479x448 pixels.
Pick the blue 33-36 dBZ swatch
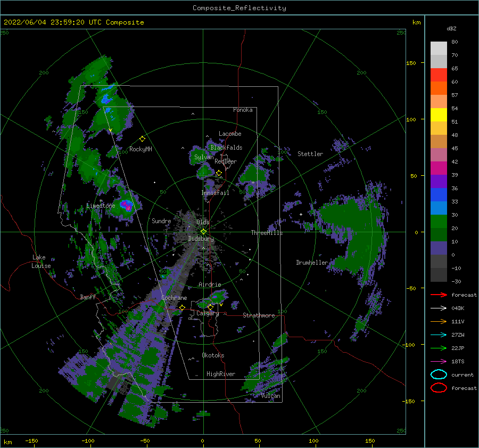[x=439, y=195]
